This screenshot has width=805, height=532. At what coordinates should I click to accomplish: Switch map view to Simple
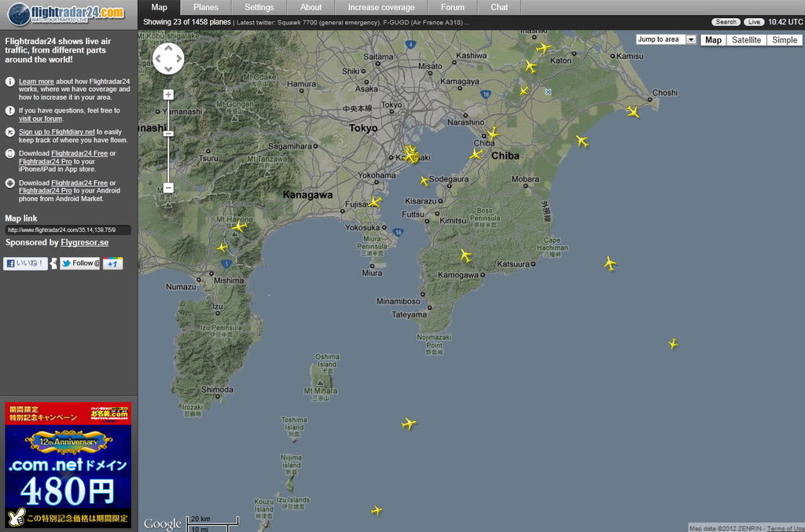784,40
